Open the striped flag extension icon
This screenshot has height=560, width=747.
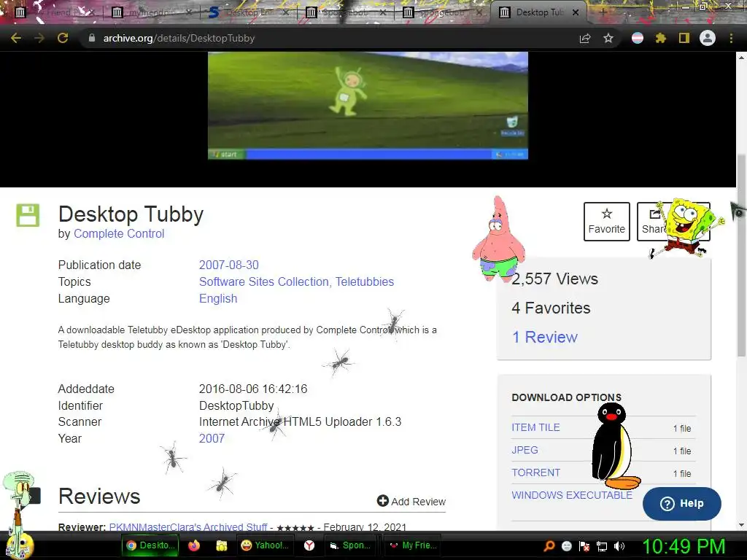coord(638,38)
